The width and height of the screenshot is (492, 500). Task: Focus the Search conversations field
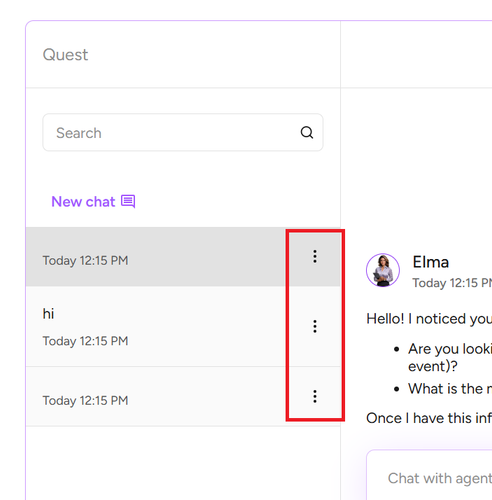click(183, 133)
